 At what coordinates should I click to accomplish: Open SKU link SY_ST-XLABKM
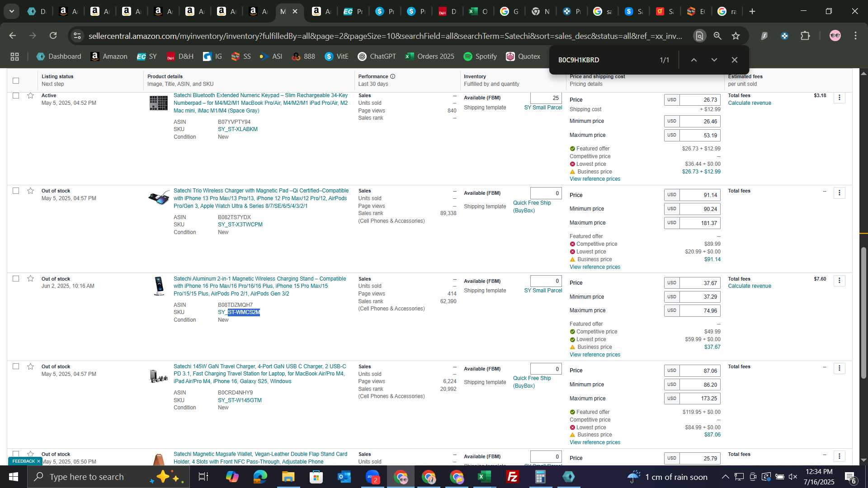point(237,129)
